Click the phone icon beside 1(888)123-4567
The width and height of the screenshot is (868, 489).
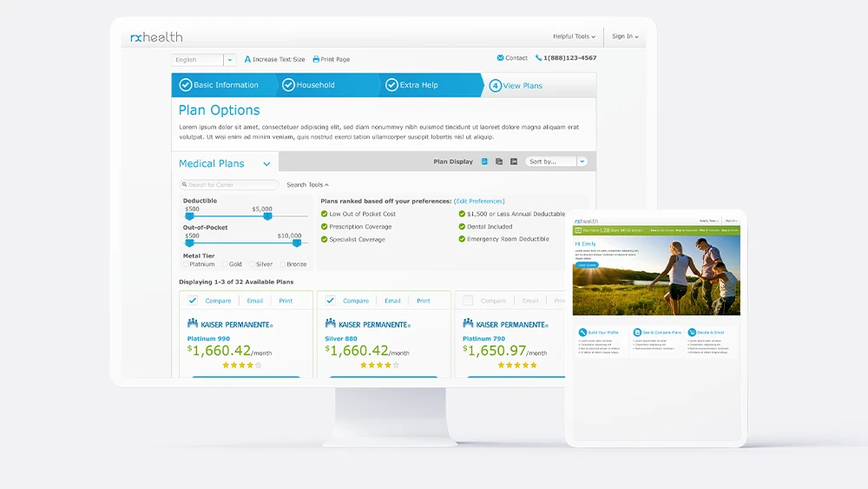pos(538,57)
